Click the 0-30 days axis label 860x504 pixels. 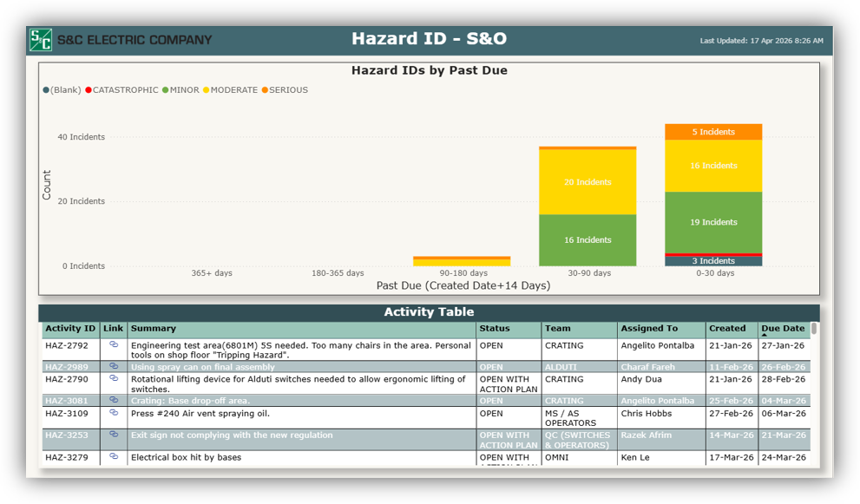[715, 273]
